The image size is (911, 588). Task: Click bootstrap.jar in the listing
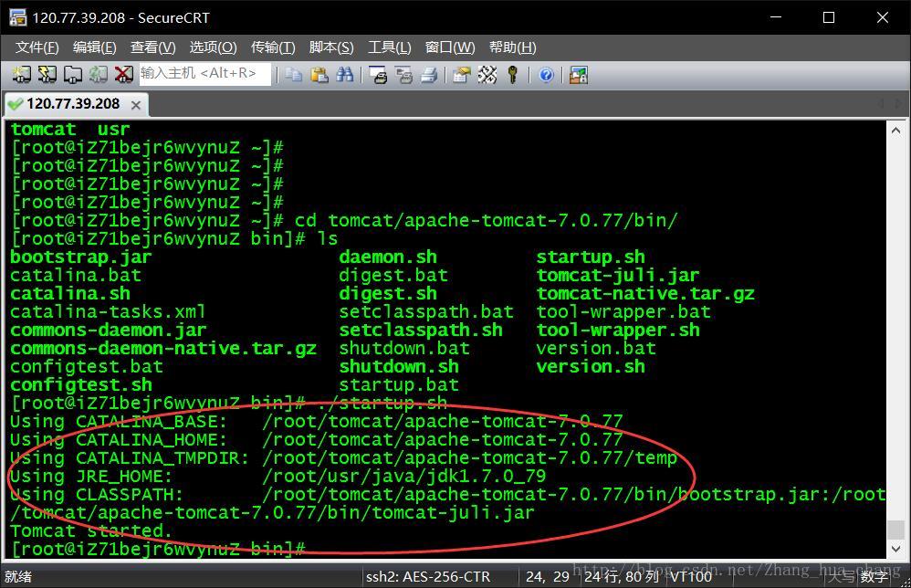coord(80,257)
